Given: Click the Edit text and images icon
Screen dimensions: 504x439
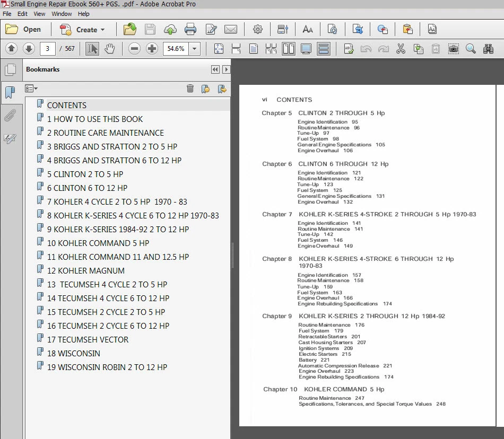Looking at the screenshot, I should [211, 30].
